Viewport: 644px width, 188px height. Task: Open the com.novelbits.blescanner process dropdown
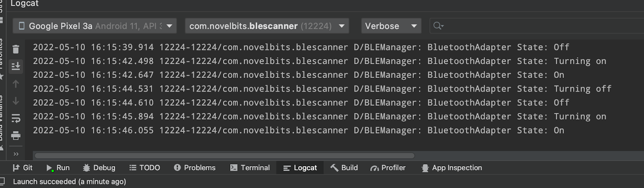[267, 26]
